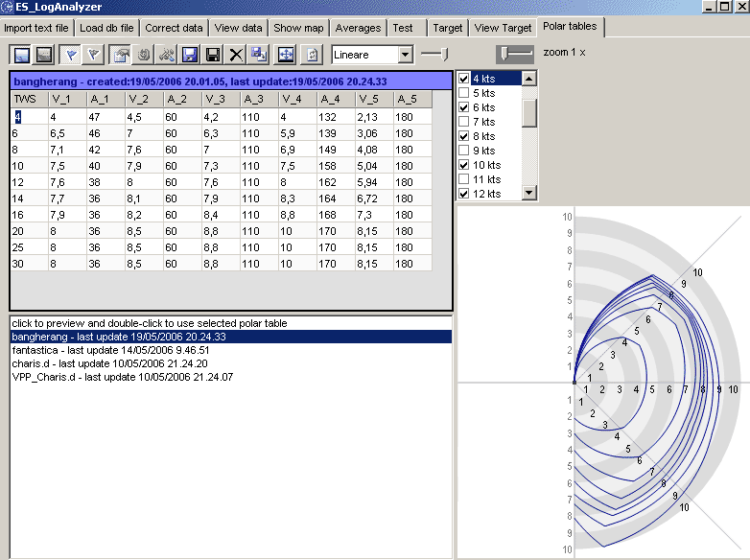Click the V_5 cell showing 5,94
750x560 pixels.
pyautogui.click(x=374, y=182)
